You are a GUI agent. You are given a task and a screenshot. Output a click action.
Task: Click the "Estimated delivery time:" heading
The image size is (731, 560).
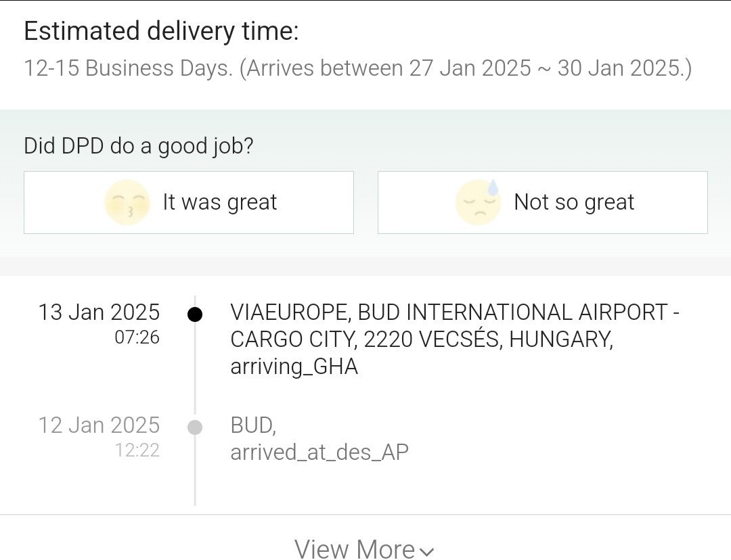pyautogui.click(x=161, y=31)
